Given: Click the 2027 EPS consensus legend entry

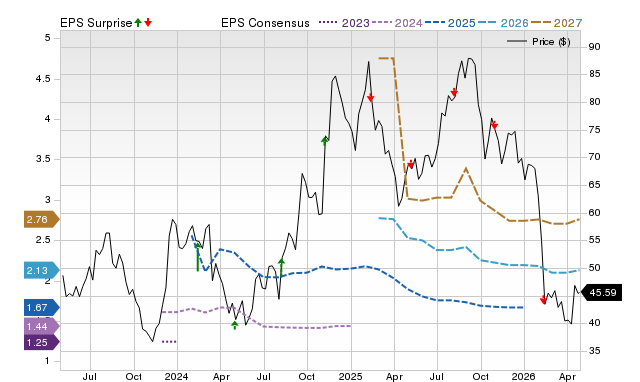Looking at the screenshot, I should pos(556,23).
